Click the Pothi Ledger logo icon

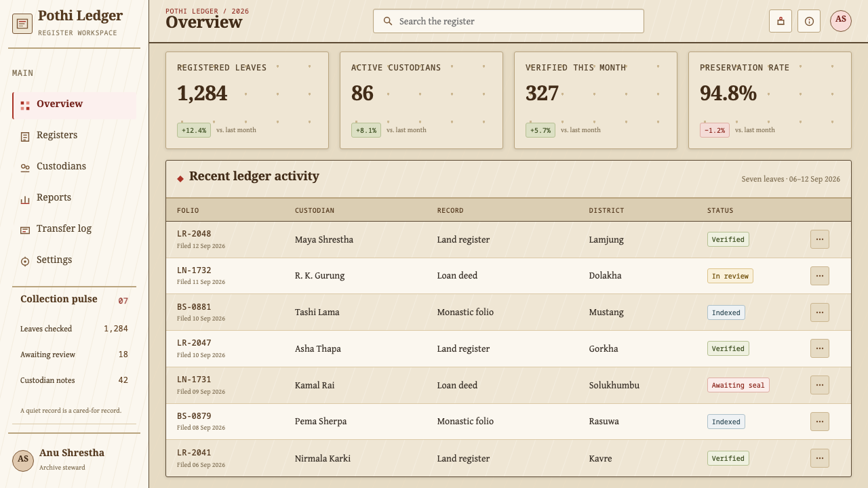pos(22,24)
